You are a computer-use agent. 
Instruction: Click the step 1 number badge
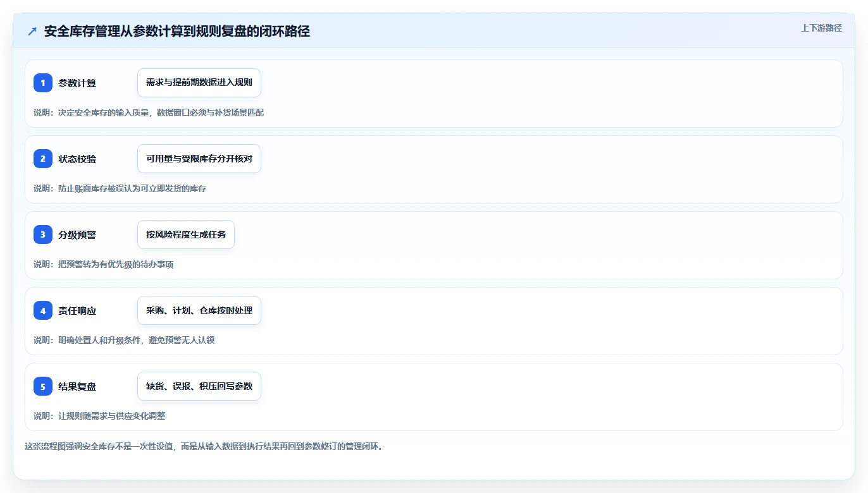[43, 83]
